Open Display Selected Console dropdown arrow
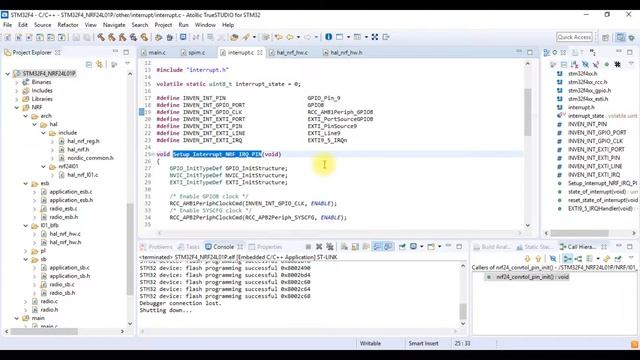Screen dimensions: 640x360 [x=422, y=247]
